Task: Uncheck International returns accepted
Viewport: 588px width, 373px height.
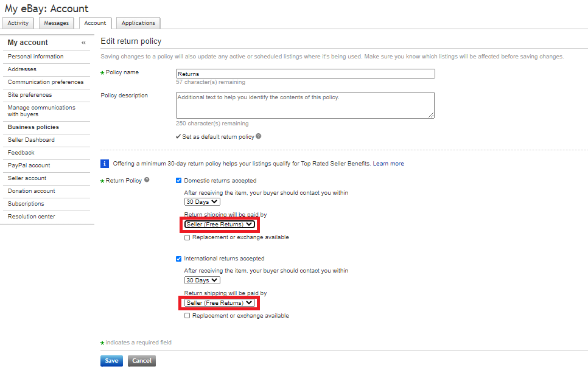Action: point(179,259)
